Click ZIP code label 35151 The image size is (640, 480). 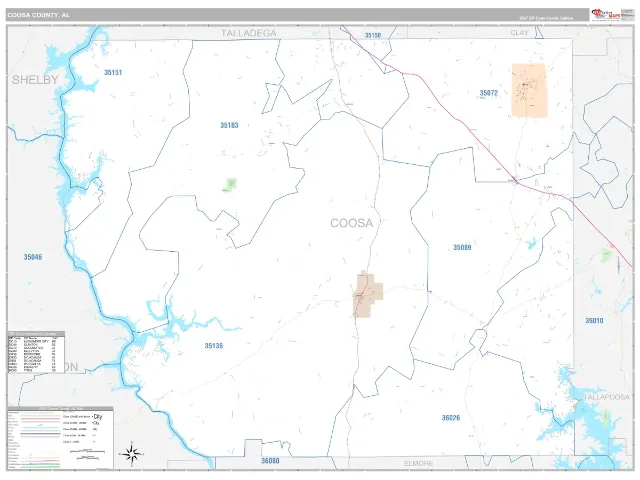coord(113,73)
